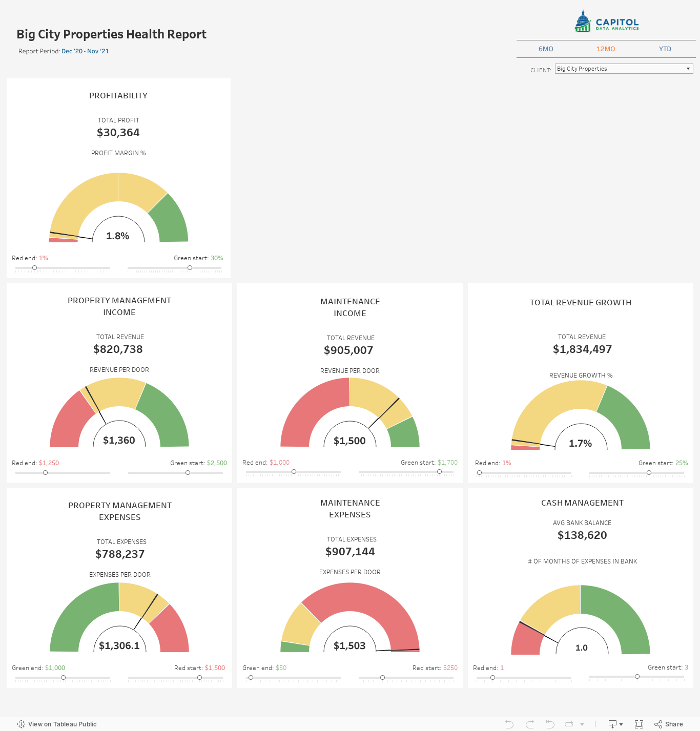Click the Refresh icon in bottom toolbar

click(x=569, y=724)
